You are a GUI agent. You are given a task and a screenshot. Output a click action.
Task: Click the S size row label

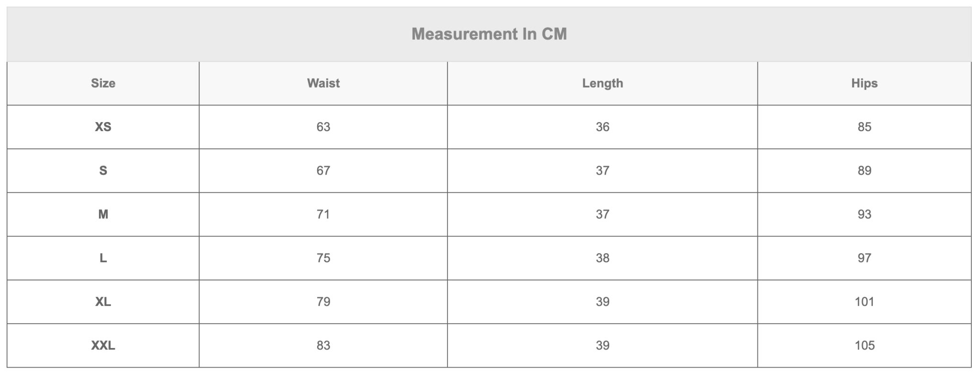[103, 170]
